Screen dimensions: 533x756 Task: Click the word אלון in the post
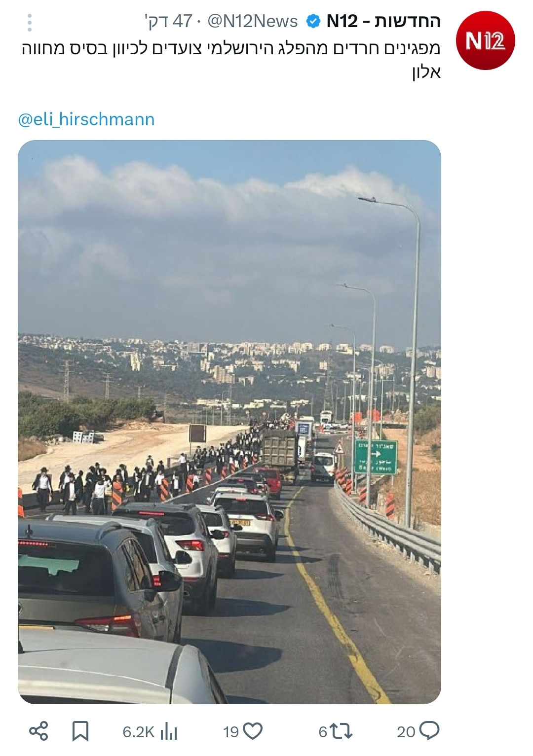(426, 72)
